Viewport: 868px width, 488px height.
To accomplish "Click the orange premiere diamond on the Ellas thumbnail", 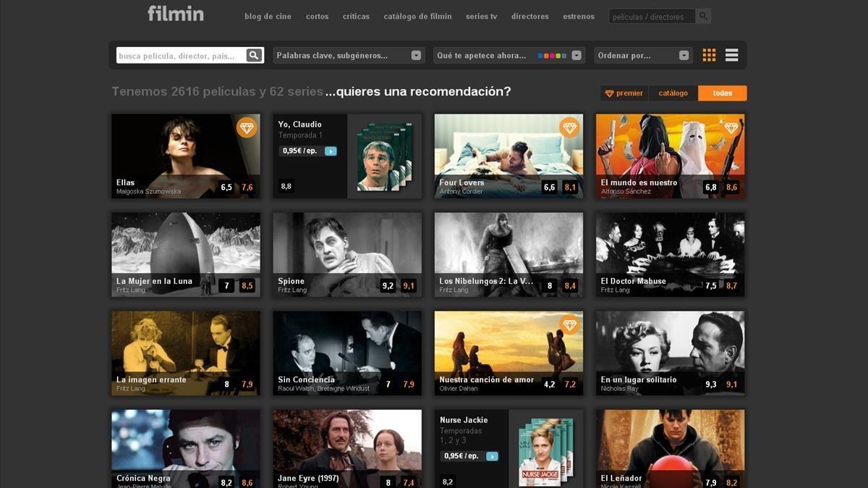I will [247, 127].
